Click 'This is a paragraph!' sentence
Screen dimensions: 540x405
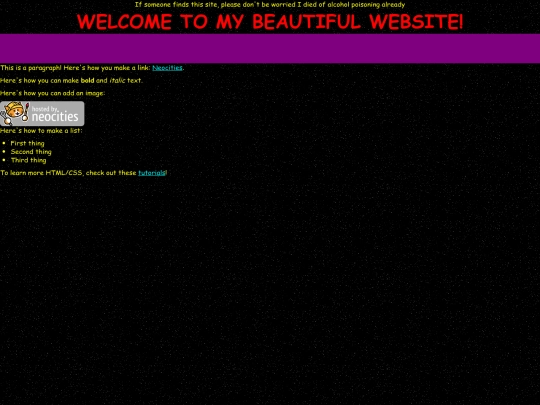pyautogui.click(x=31, y=68)
